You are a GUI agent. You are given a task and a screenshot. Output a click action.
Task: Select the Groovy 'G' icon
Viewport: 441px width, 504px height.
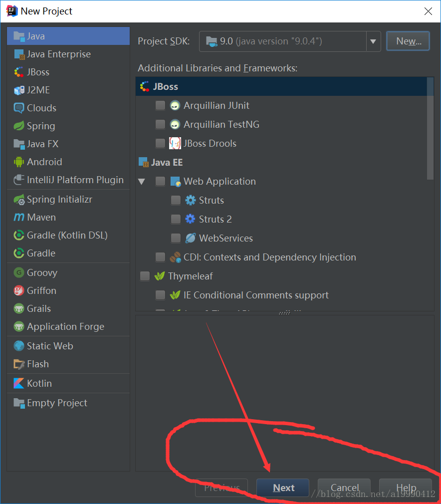19,272
